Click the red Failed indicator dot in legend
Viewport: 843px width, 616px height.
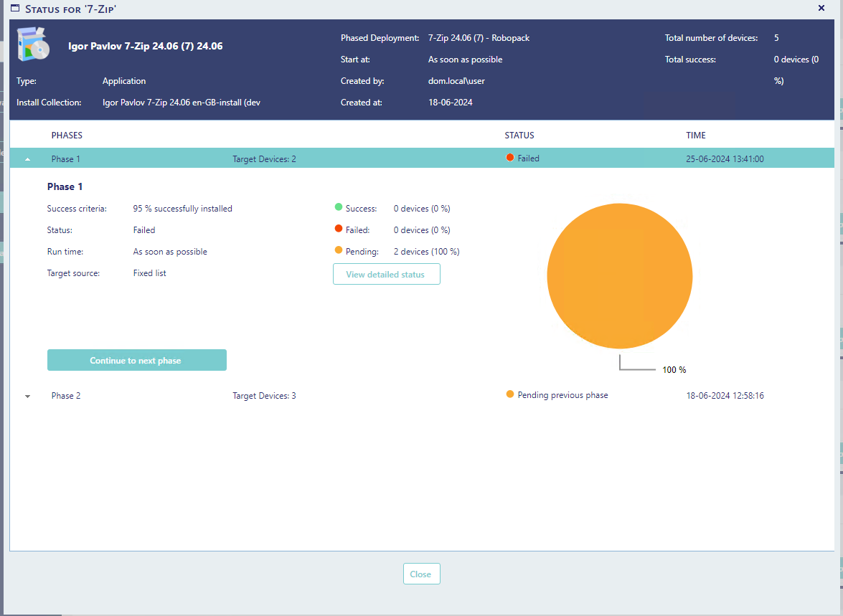pos(338,229)
